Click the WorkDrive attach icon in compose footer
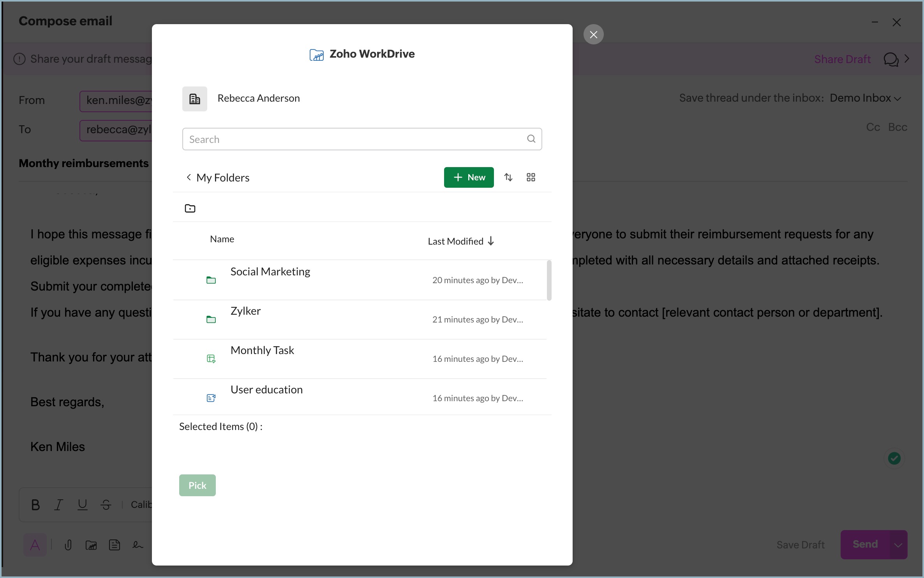 point(91,545)
